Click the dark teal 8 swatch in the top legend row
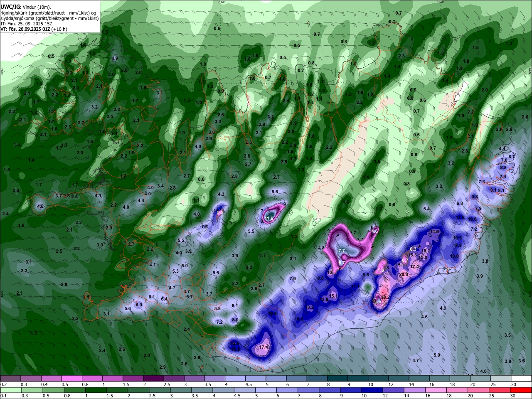Screen dimensions: 532x399 337,379
